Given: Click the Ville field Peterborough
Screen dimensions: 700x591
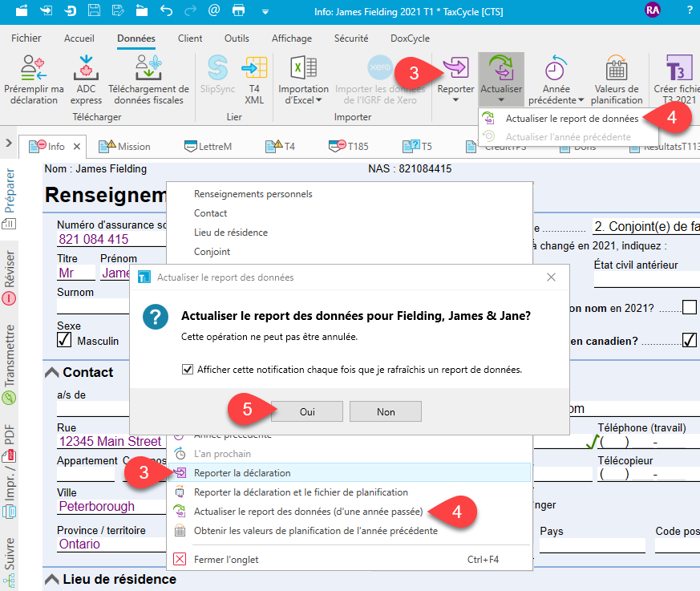Looking at the screenshot, I should coord(111,507).
